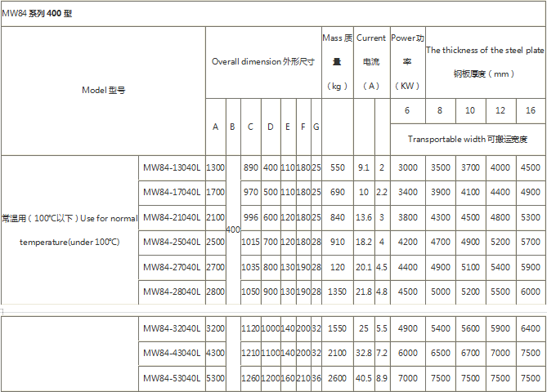Click the MW84-13040L model cell
This screenshot has height=392, width=547.
pos(171,167)
